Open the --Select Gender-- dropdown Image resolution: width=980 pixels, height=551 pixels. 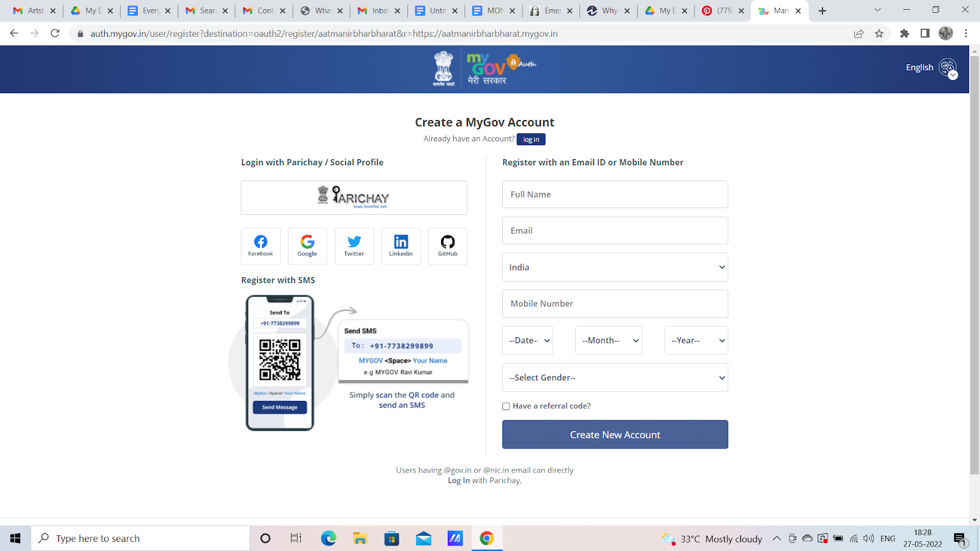pos(615,378)
